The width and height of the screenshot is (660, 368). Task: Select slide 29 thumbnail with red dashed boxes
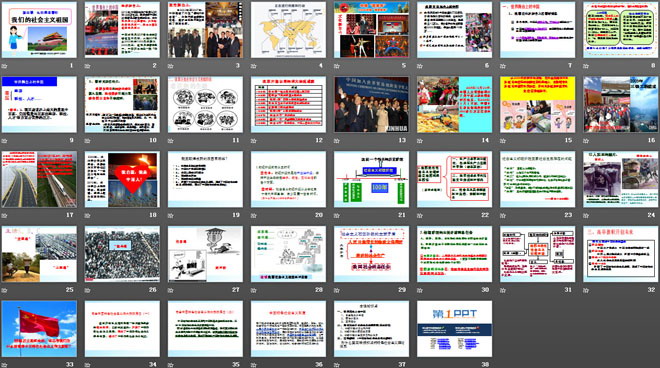tap(372, 254)
